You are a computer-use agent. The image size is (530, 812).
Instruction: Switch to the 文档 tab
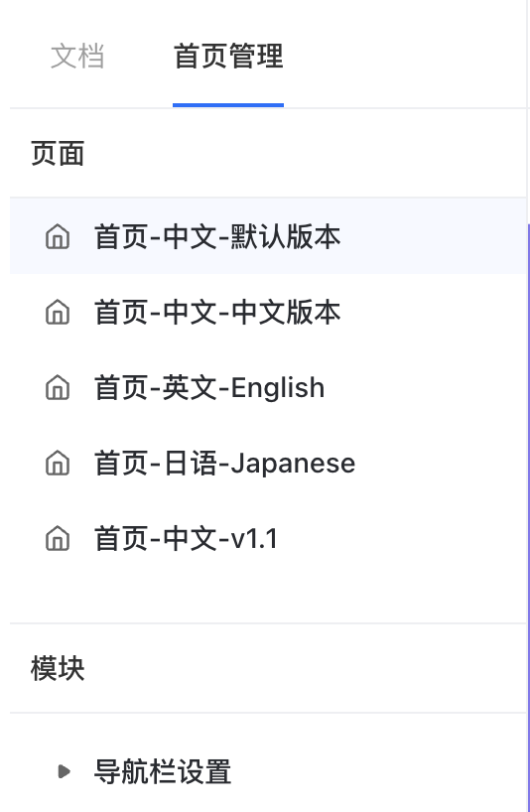pyautogui.click(x=77, y=56)
